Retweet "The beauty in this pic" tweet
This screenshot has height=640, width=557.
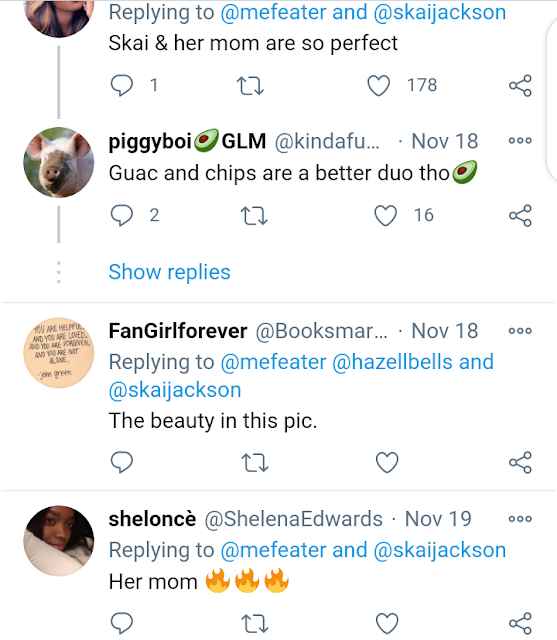255,463
